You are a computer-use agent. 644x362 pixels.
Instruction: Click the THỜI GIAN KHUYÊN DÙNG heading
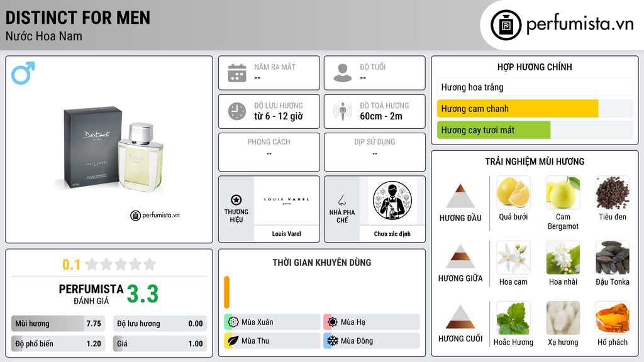click(x=322, y=262)
